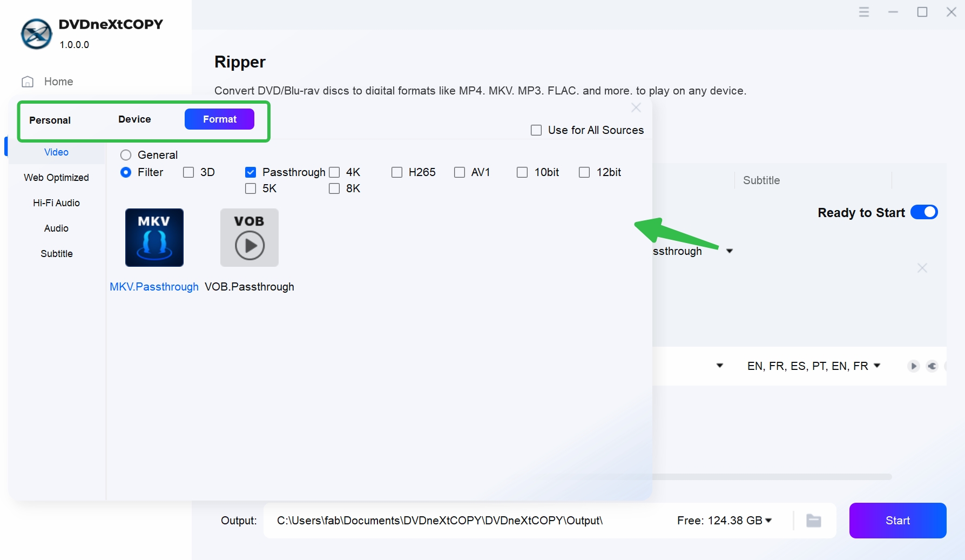965x560 pixels.
Task: Click the horizontal scrollbar under task list
Action: click(x=772, y=477)
